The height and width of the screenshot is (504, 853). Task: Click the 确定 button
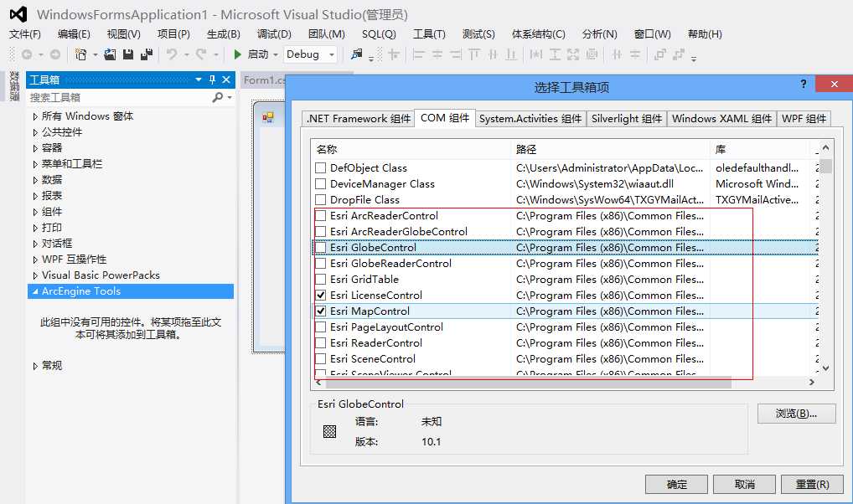tap(676, 485)
